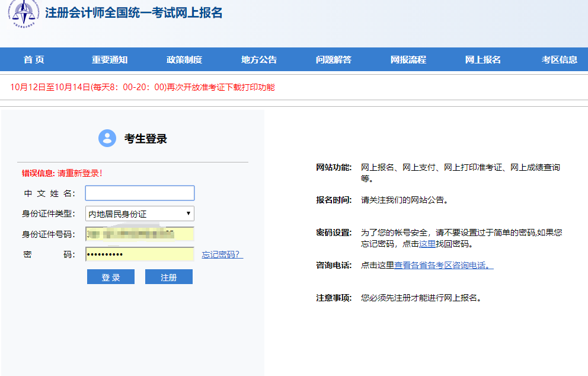Click the 注册 button
588x376 pixels.
(x=169, y=277)
